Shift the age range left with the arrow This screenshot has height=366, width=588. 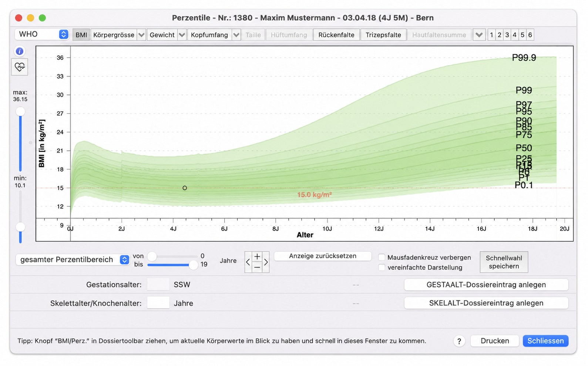pyautogui.click(x=248, y=262)
